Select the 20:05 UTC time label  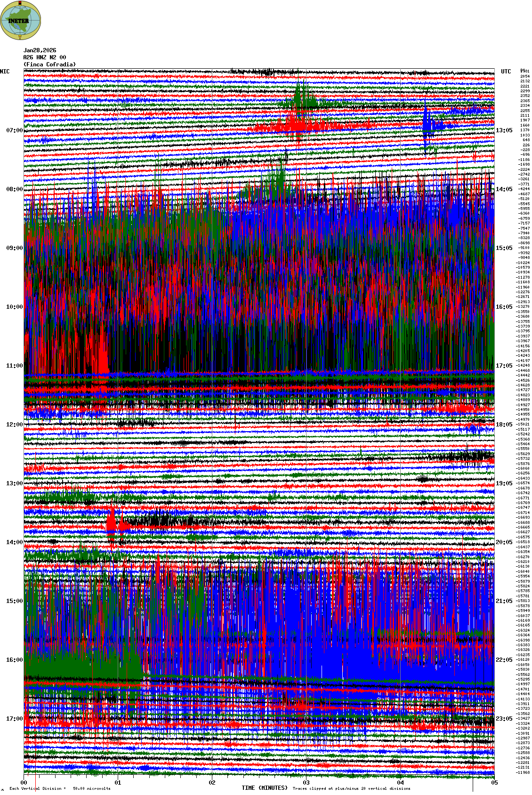point(504,542)
